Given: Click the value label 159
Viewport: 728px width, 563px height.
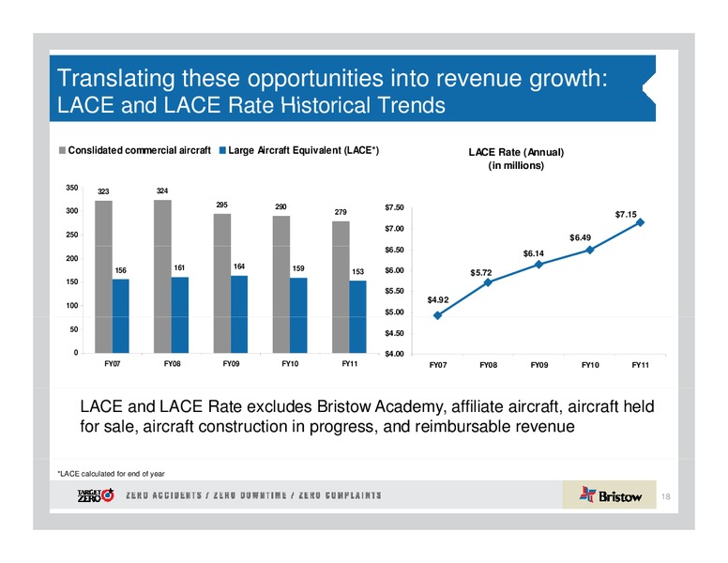Looking at the screenshot, I should (298, 268).
